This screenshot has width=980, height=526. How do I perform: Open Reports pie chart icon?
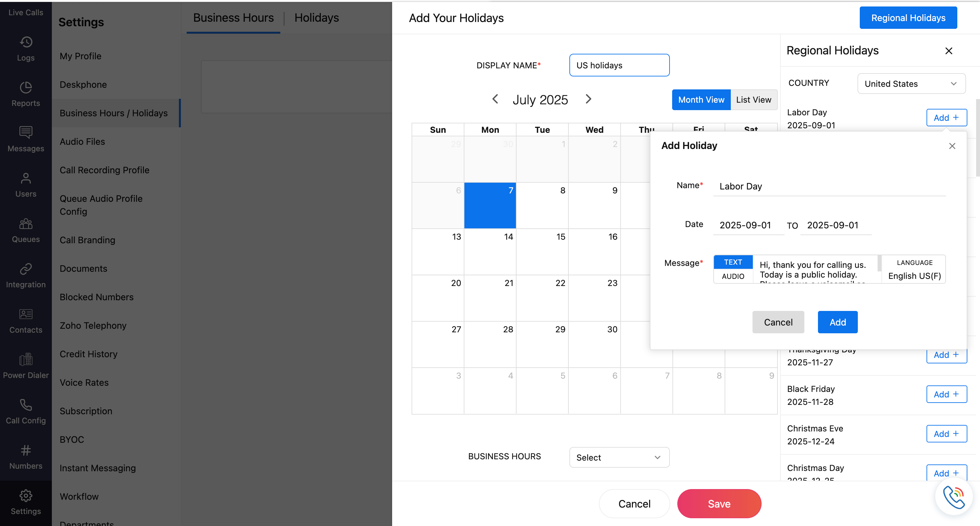tap(26, 87)
